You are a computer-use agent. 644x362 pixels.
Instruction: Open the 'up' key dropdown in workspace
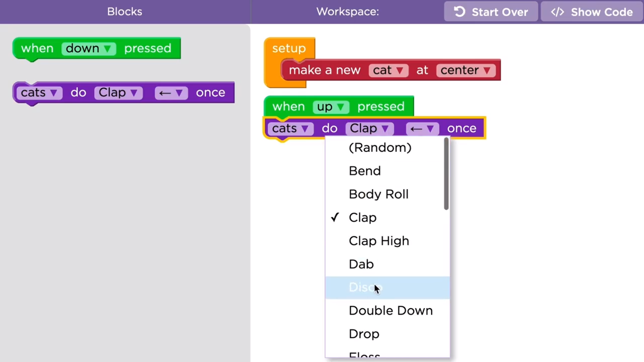332,107
